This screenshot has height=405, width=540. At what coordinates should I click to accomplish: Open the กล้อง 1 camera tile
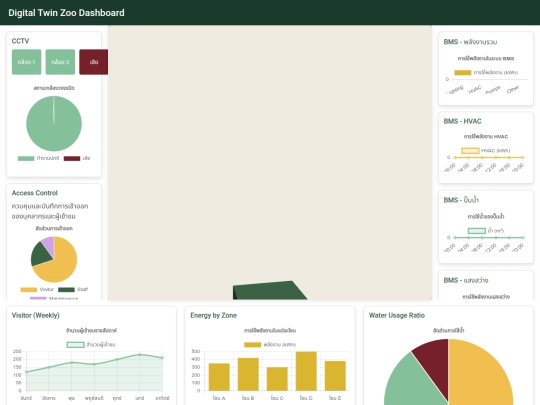coord(27,62)
